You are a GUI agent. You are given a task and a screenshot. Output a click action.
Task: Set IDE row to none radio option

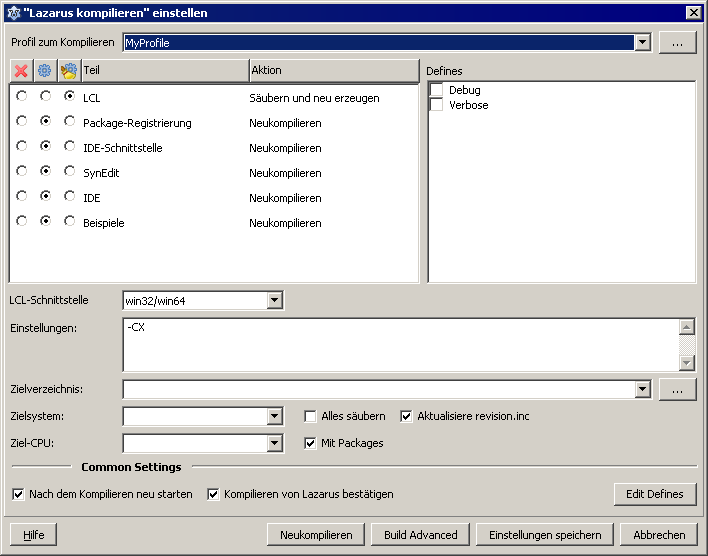pos(21,196)
